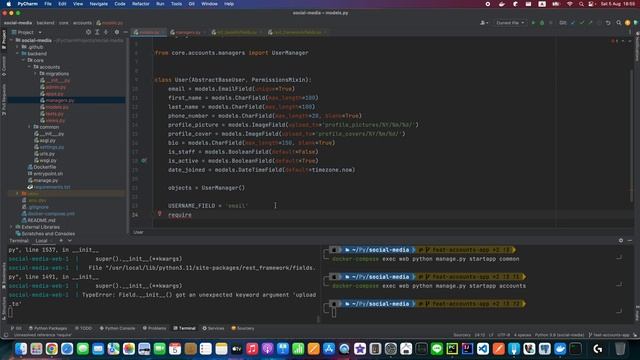The image size is (640, 360).
Task: Open PyCharm from the Dock
Action: click(x=452, y=349)
